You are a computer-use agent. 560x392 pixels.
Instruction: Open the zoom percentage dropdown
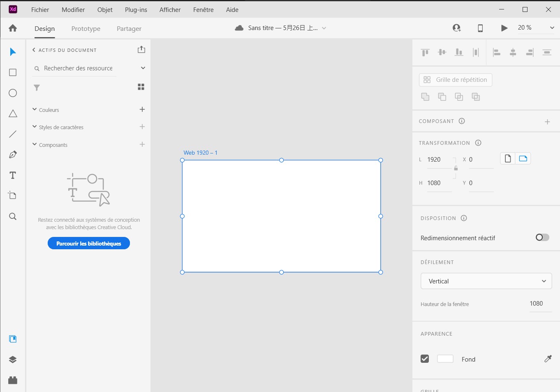point(552,28)
